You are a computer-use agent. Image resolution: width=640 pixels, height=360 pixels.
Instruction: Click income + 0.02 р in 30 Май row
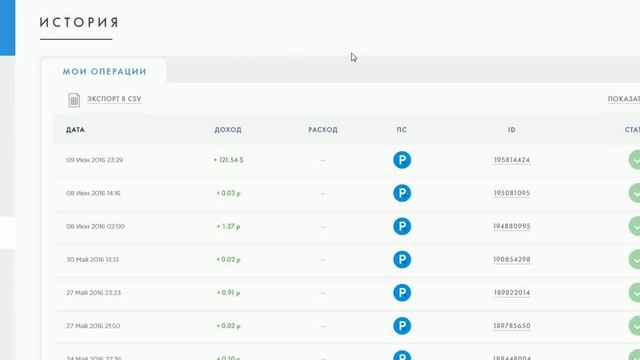(x=228, y=260)
